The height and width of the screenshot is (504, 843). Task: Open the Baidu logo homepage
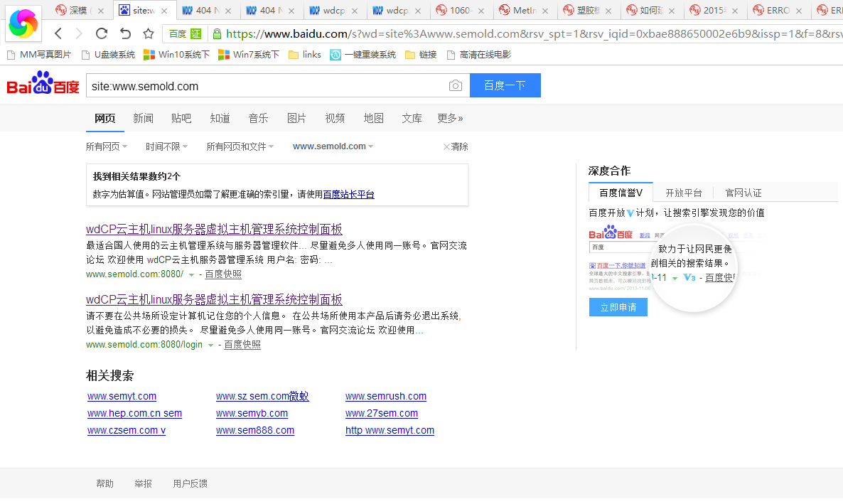coord(43,85)
